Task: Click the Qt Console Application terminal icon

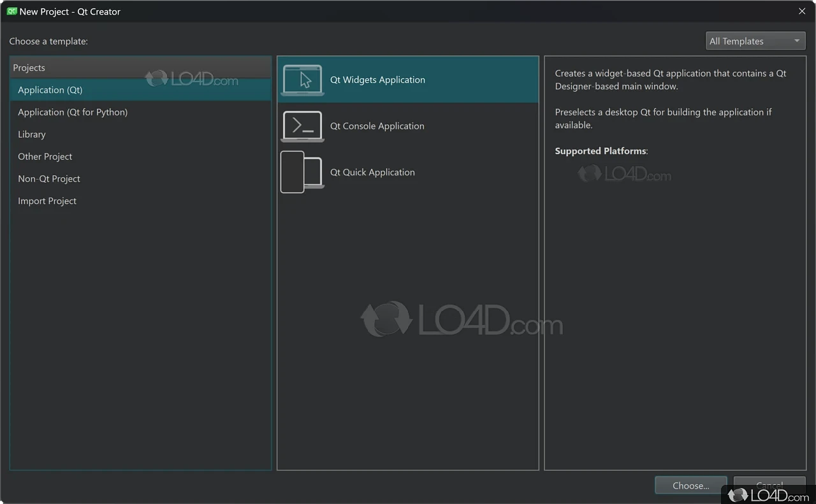Action: coord(302,126)
